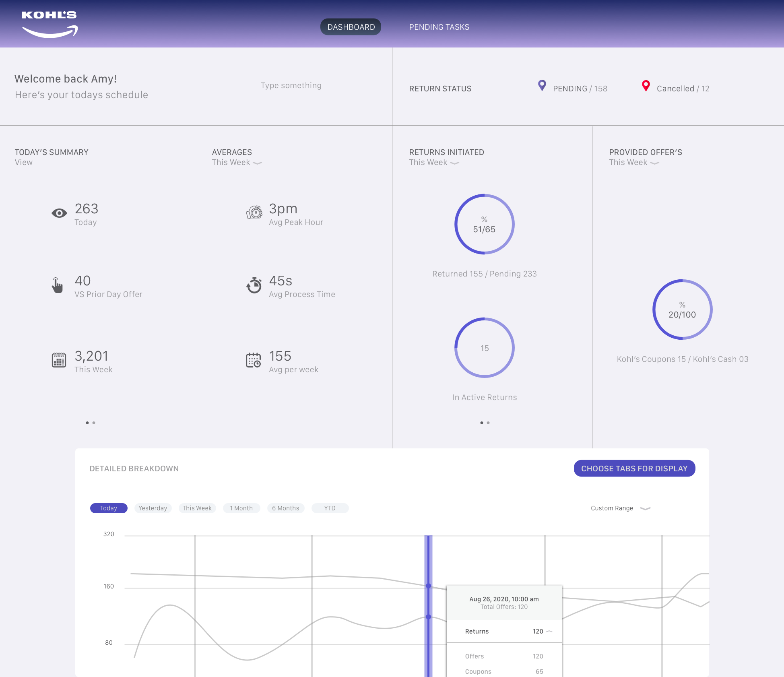The height and width of the screenshot is (677, 784).
Task: Click the Avg Peak Hour clock icon
Action: (x=254, y=212)
